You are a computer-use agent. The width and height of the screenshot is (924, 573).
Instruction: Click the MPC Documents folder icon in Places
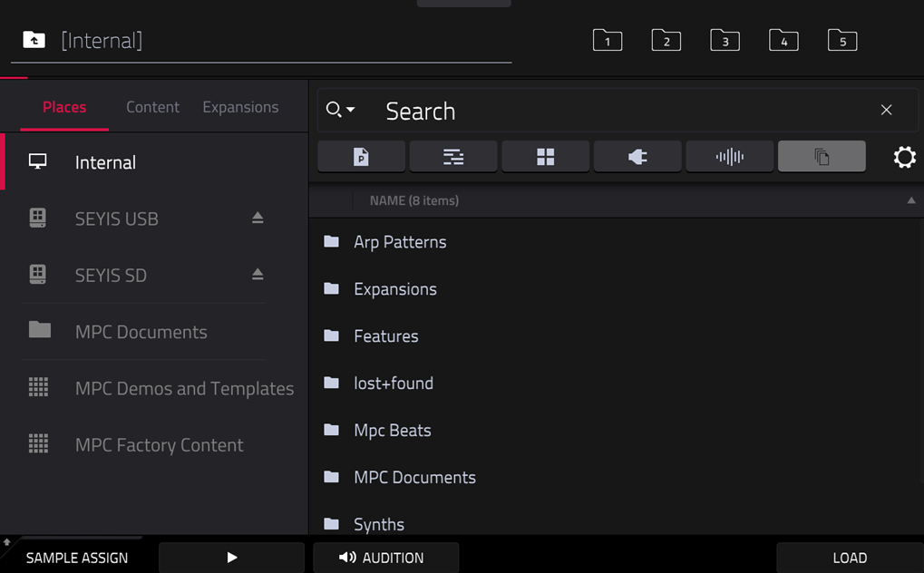(x=40, y=329)
